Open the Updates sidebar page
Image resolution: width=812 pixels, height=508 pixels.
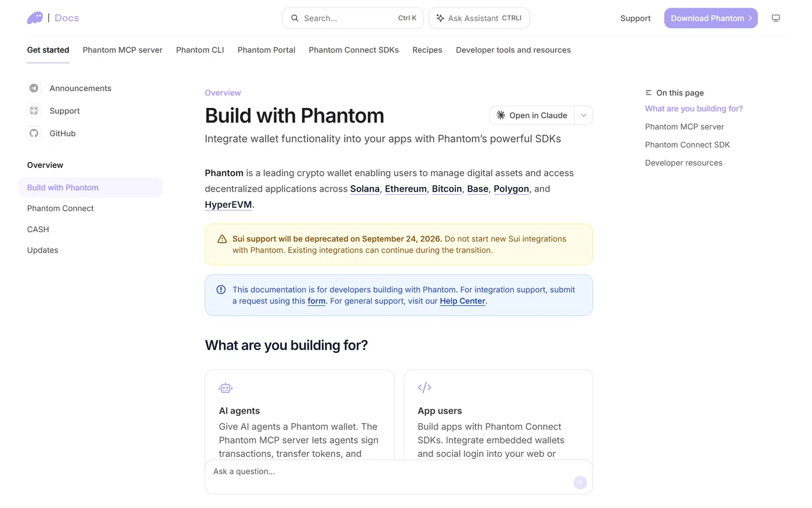coord(43,250)
